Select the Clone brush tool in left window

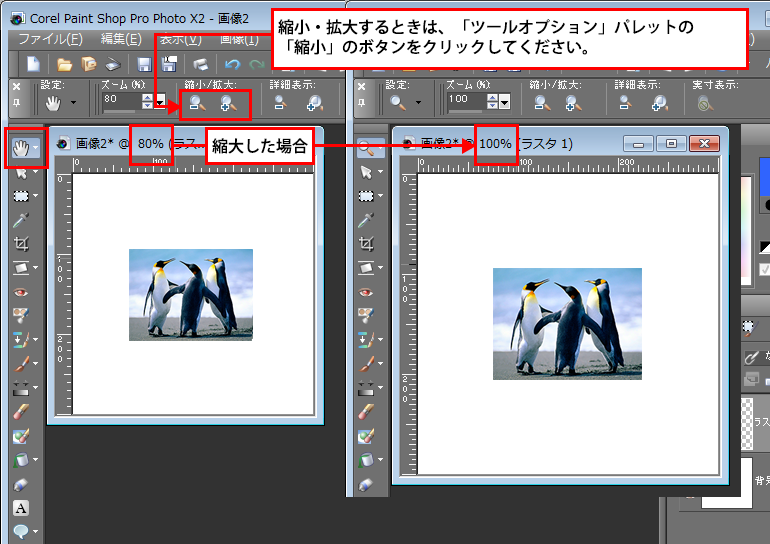tap(21, 339)
